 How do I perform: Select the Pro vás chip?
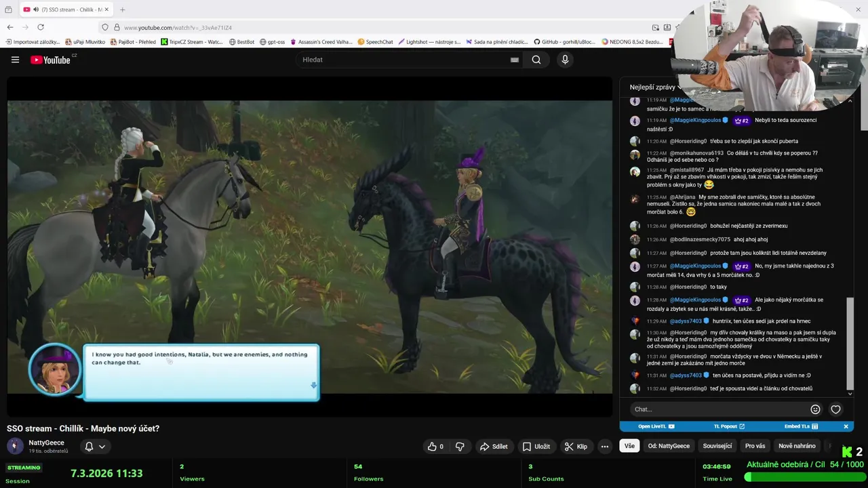tap(755, 446)
